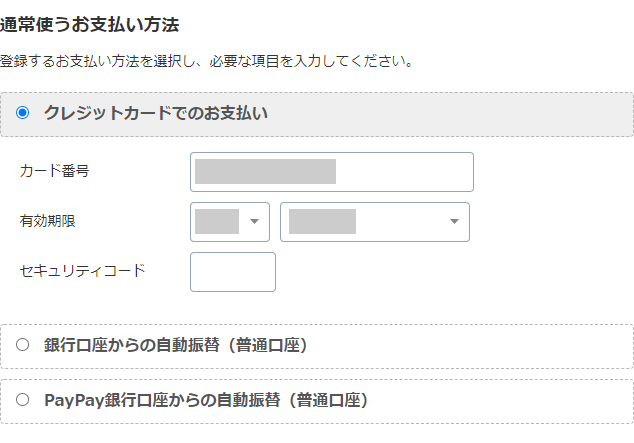Click the masked card number value
Screen dimensions: 634x443
(265, 171)
